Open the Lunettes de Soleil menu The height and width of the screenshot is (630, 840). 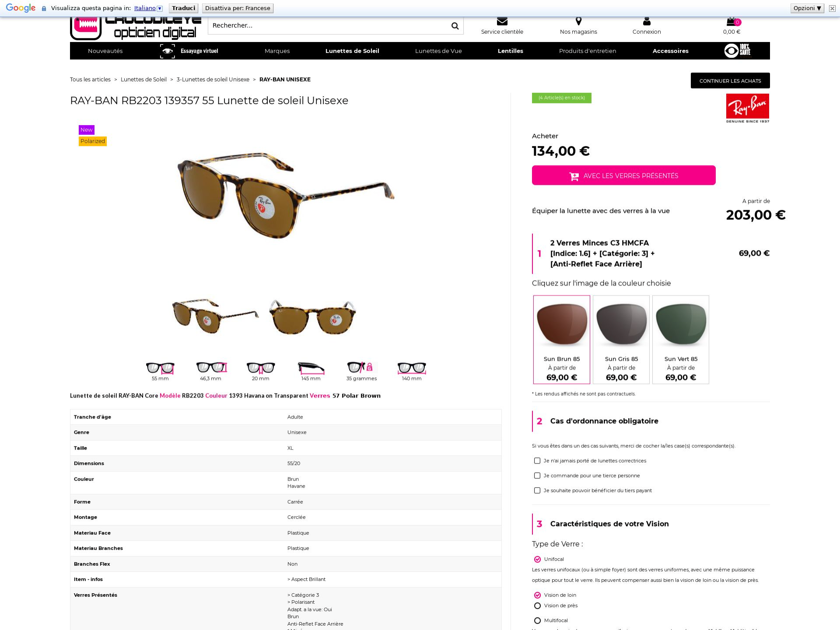click(x=352, y=51)
